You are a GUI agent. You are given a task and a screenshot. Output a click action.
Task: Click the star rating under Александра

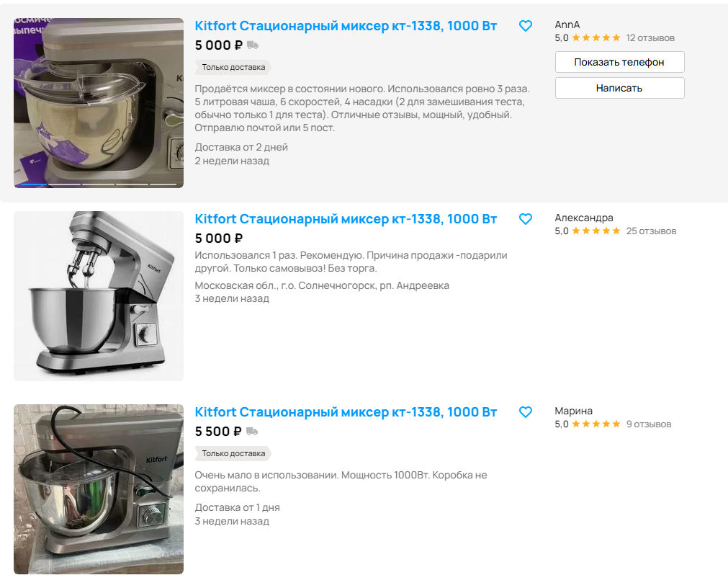coord(596,231)
